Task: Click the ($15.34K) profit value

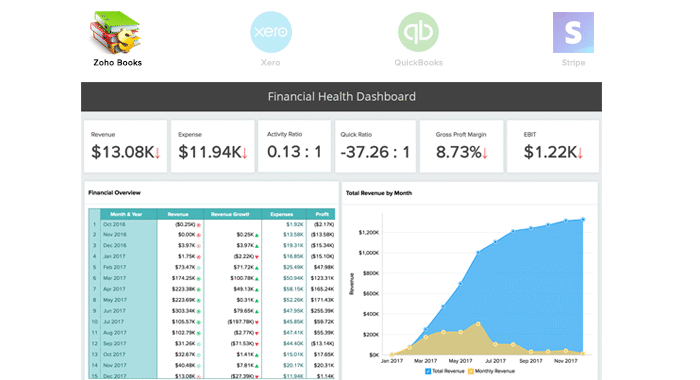Action: pos(322,246)
